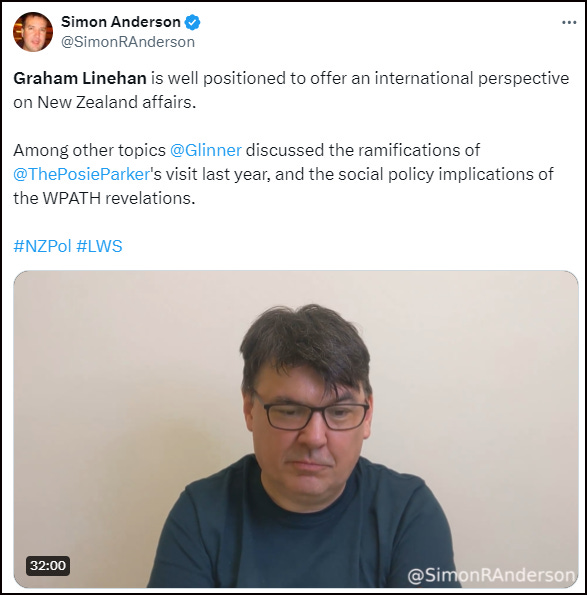This screenshot has width=587, height=595.
Task: Open the @SimonRAnderson handle under the name
Action: coord(128,42)
